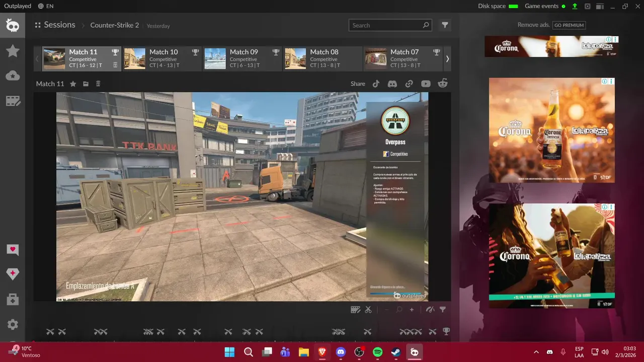Screen dimensions: 644x362
Task: Open Discord from taskbar
Action: 341,352
